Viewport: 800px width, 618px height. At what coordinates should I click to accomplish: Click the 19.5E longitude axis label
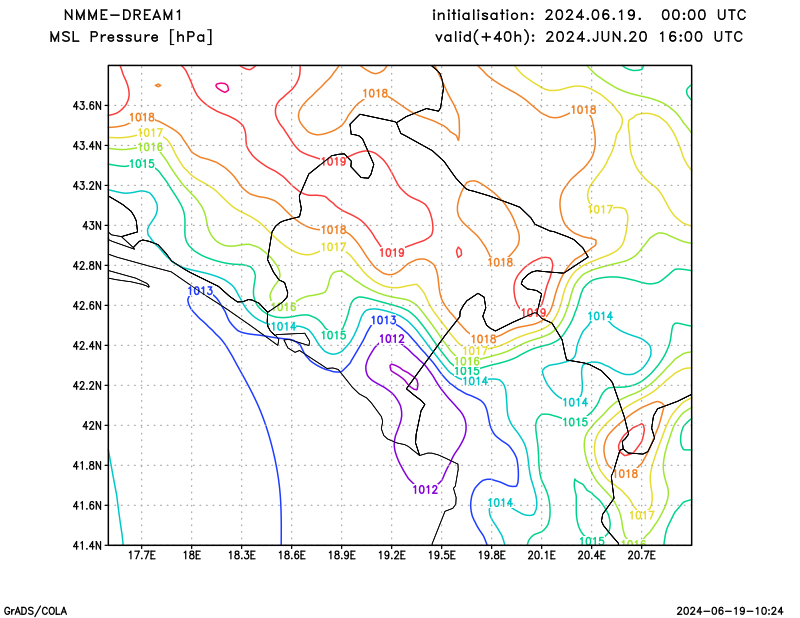click(x=441, y=555)
